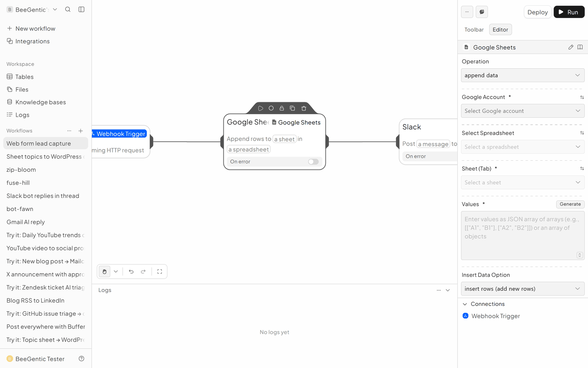The height and width of the screenshot is (368, 588).
Task: Undo last canvas action
Action: click(131, 272)
